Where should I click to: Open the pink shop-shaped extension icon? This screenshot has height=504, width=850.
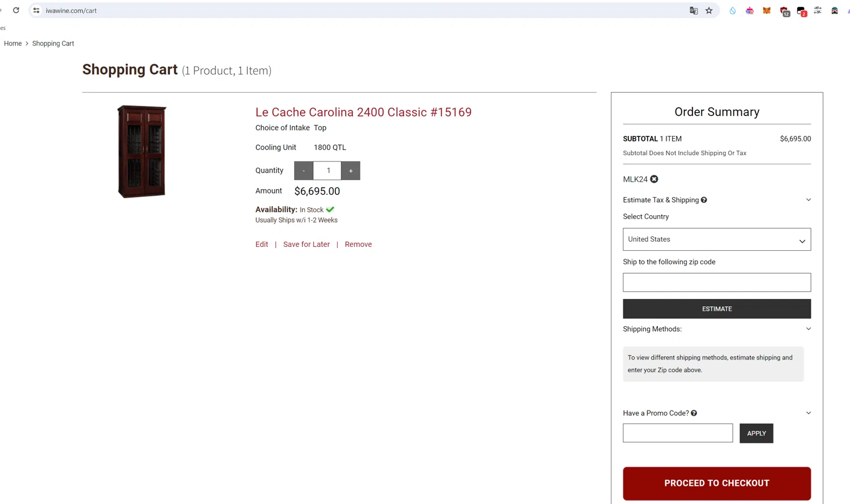coord(750,10)
